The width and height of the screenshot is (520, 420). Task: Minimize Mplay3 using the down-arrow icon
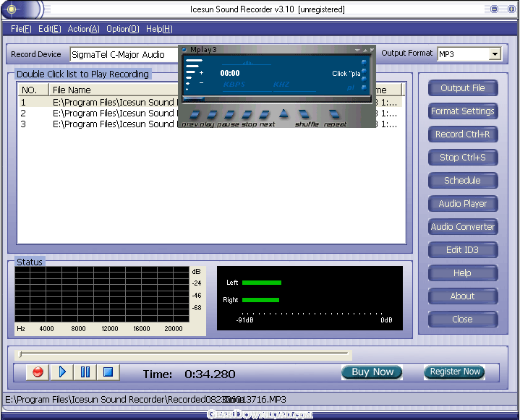click(x=357, y=50)
